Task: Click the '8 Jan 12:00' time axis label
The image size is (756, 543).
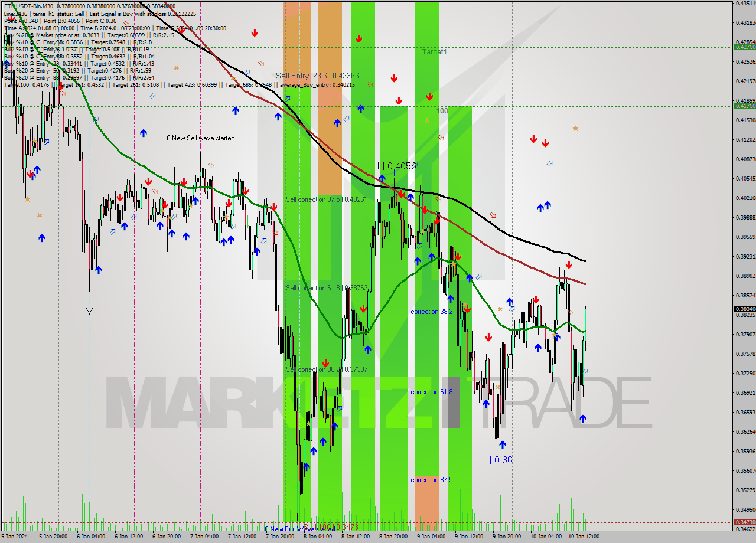Action: tap(356, 537)
